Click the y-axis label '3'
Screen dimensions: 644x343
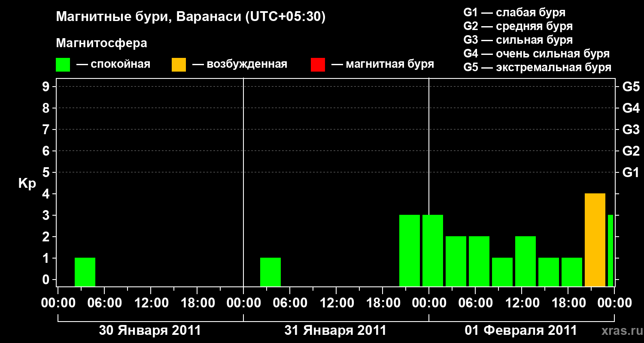47,216
